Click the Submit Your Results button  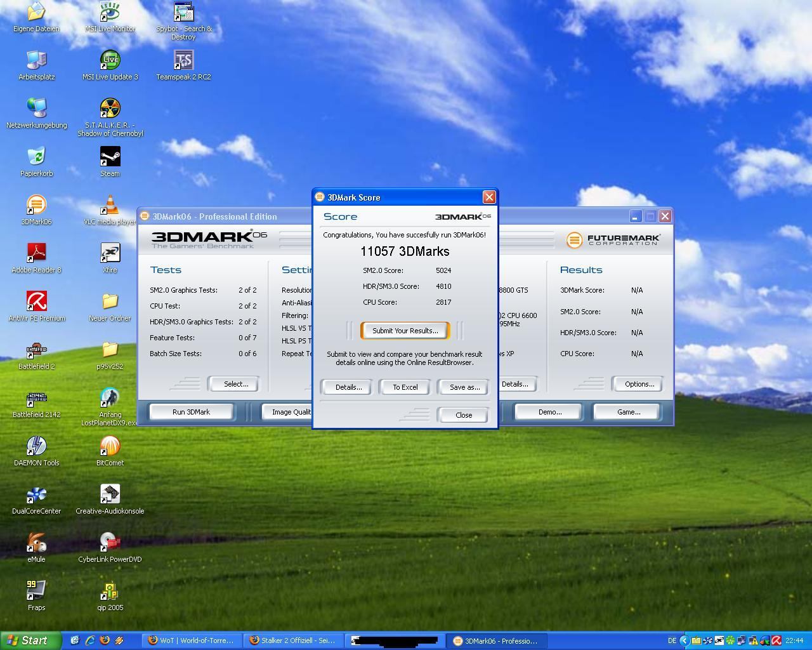pyautogui.click(x=405, y=331)
